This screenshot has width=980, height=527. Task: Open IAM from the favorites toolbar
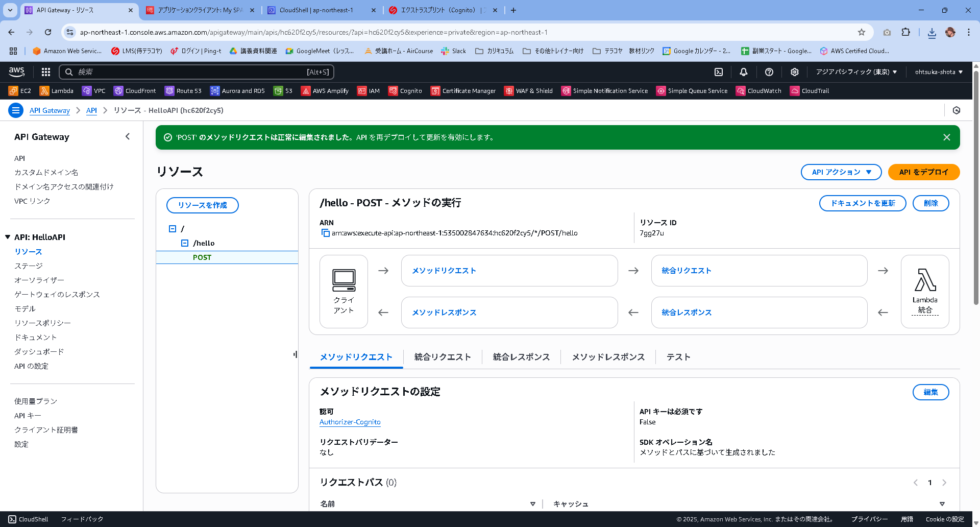coord(369,90)
